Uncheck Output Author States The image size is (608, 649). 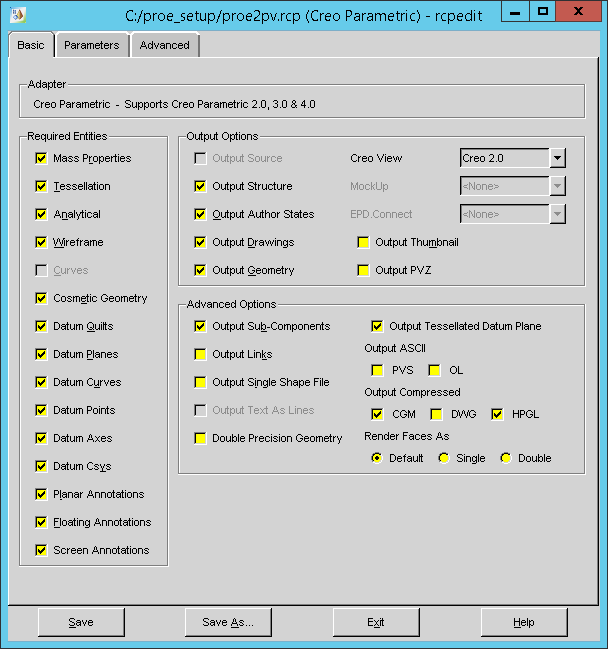point(200,214)
